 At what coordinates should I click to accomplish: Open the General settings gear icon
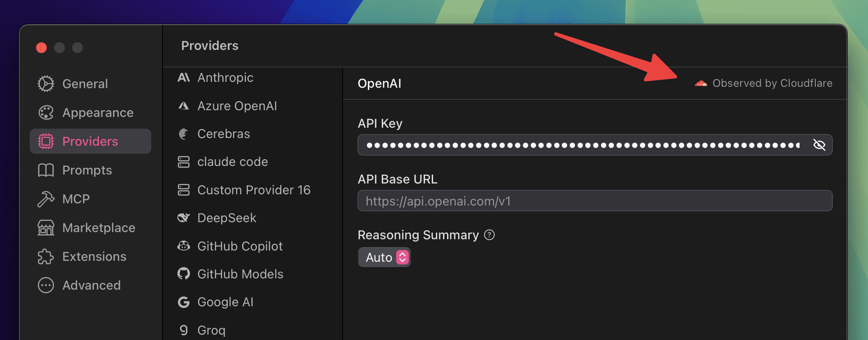(46, 84)
